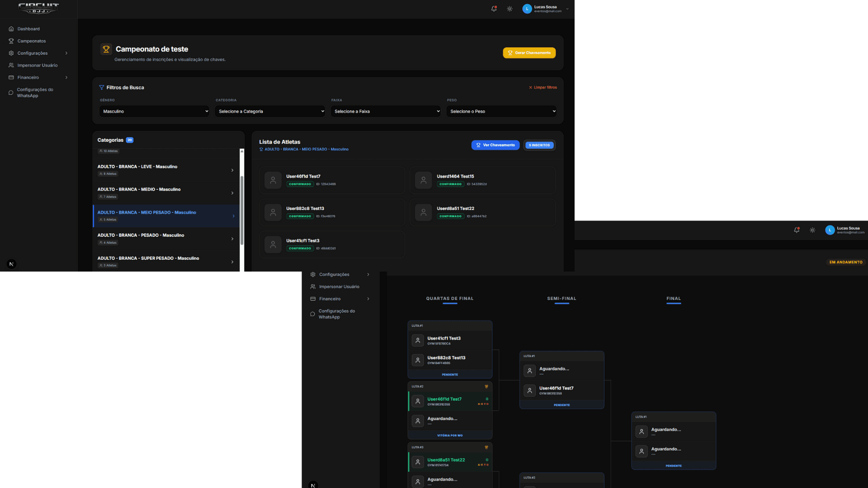This screenshot has height=488, width=868.
Task: Open Campeonatos in top-left sidebar
Action: click(31, 41)
